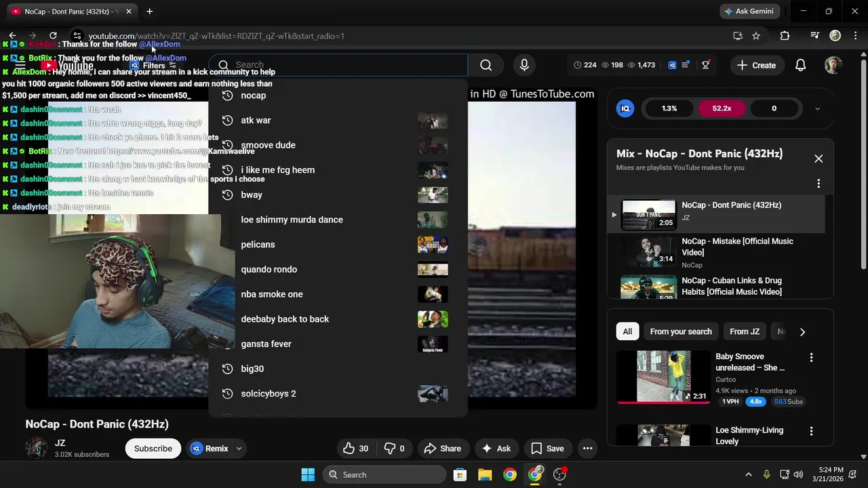The width and height of the screenshot is (868, 488).
Task: Click the 52.2x vidIQ score pill
Action: point(722,108)
